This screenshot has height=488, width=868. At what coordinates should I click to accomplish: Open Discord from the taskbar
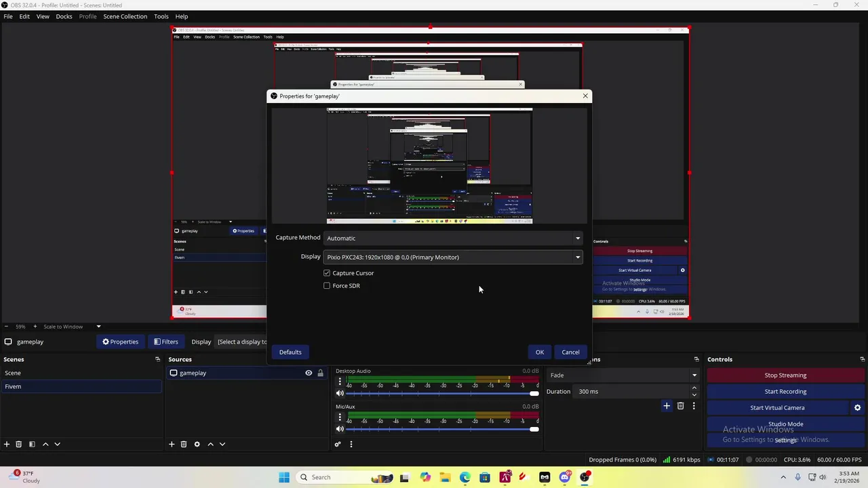coord(565,477)
